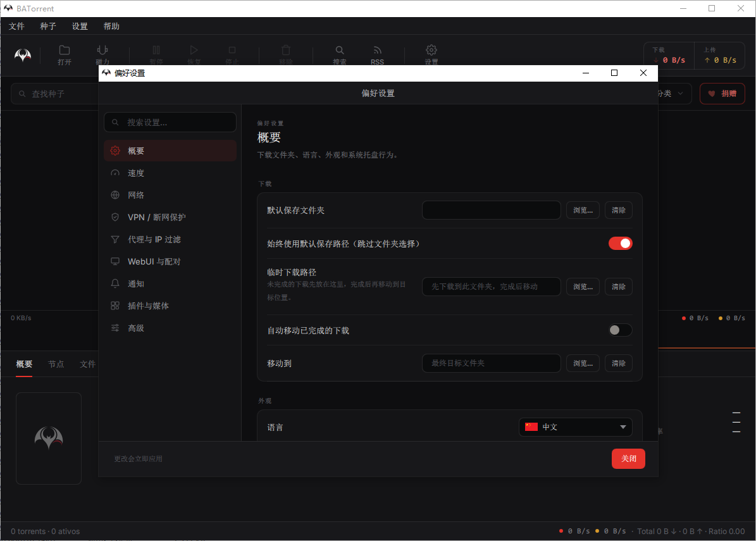This screenshot has width=756, height=541.
Task: Click 清除 for 移动到
Action: pyautogui.click(x=619, y=363)
